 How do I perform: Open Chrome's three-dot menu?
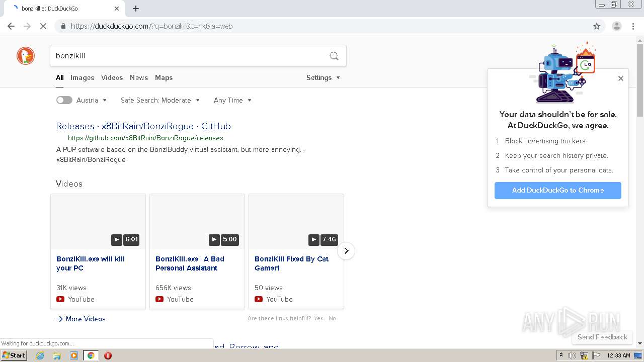click(633, 26)
